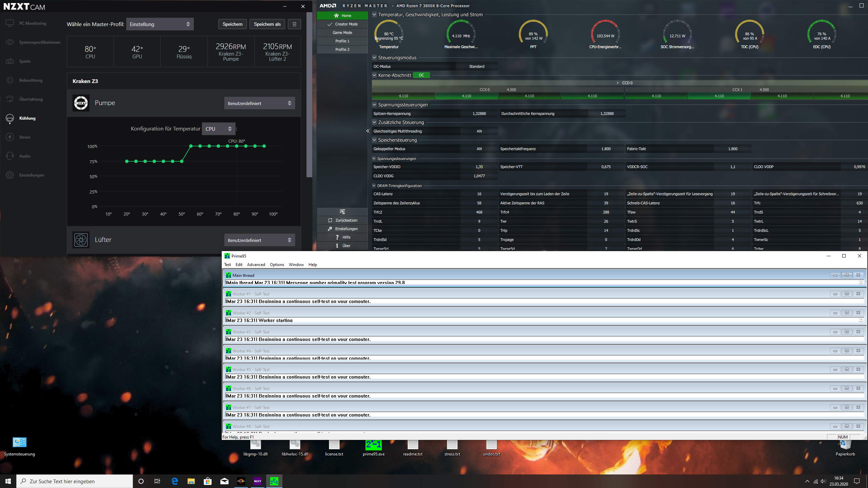868x488 pixels.
Task: Open Options menu in Prime95
Action: click(277, 265)
